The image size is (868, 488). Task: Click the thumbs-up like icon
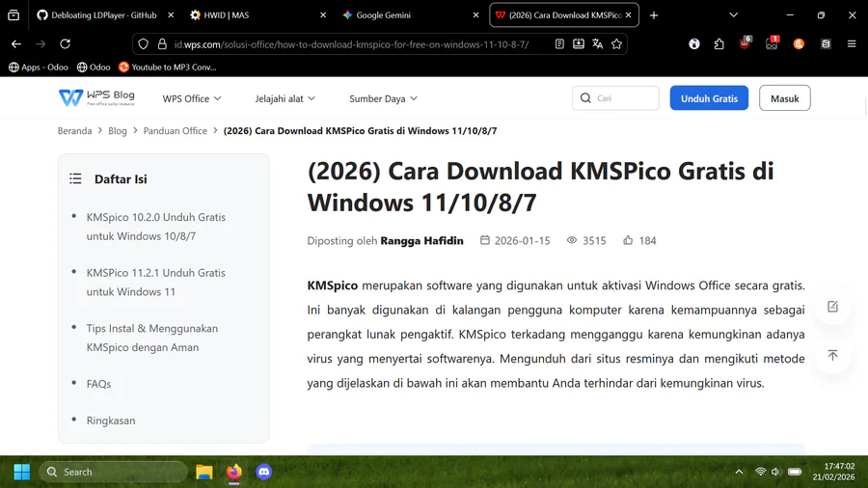click(x=628, y=240)
